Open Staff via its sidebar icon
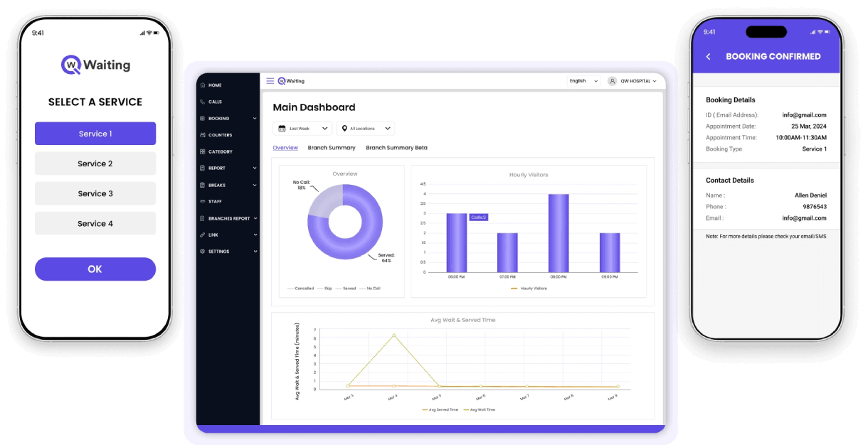 coord(203,201)
